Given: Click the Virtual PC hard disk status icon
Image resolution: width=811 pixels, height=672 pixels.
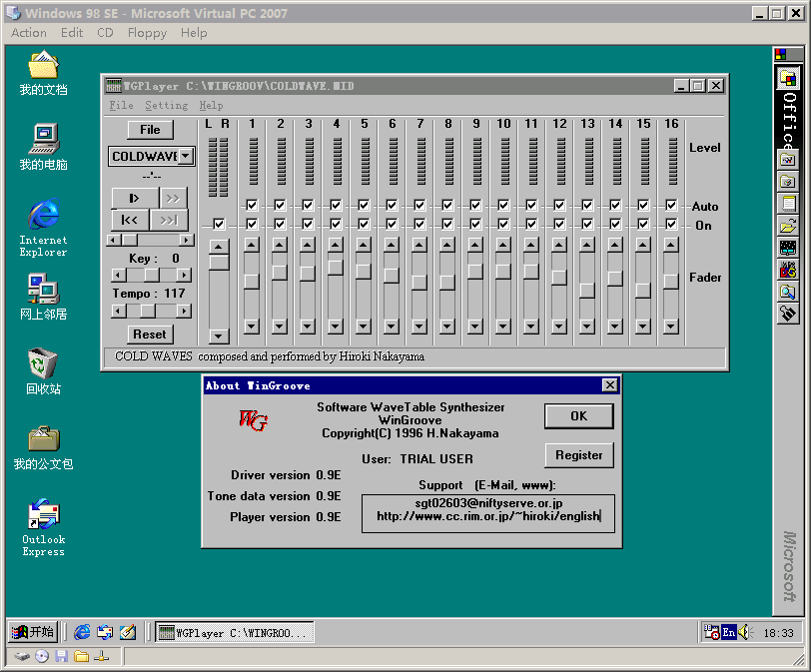Looking at the screenshot, I should point(22,656).
